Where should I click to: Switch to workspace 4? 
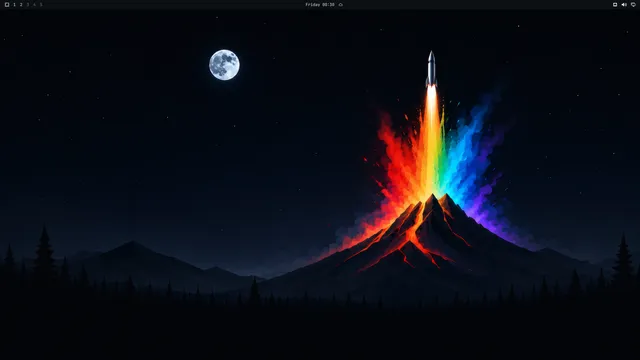coord(34,4)
